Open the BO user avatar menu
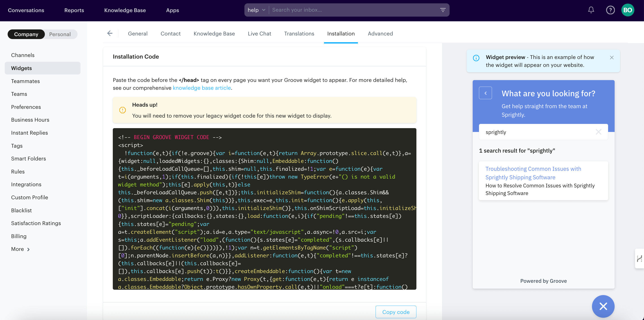Viewport: 644px width, 320px height. [627, 10]
